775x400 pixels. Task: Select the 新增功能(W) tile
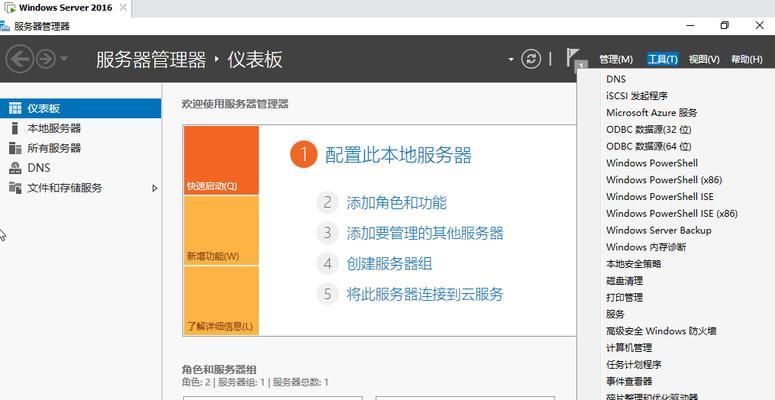221,231
